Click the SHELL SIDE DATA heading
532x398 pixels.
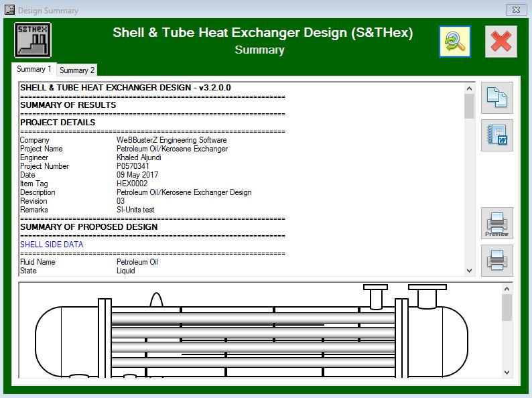point(52,245)
